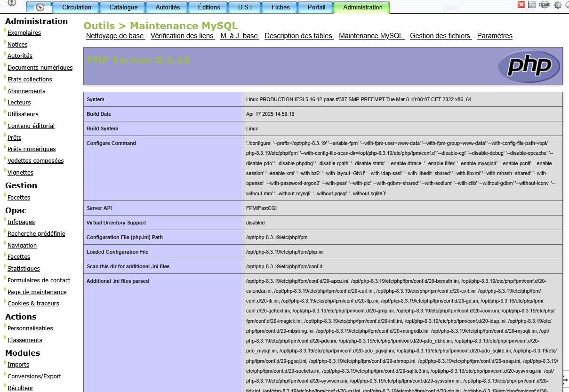This screenshot has height=392, width=569.
Task: Go to the Portail tab
Action: pyautogui.click(x=316, y=7)
